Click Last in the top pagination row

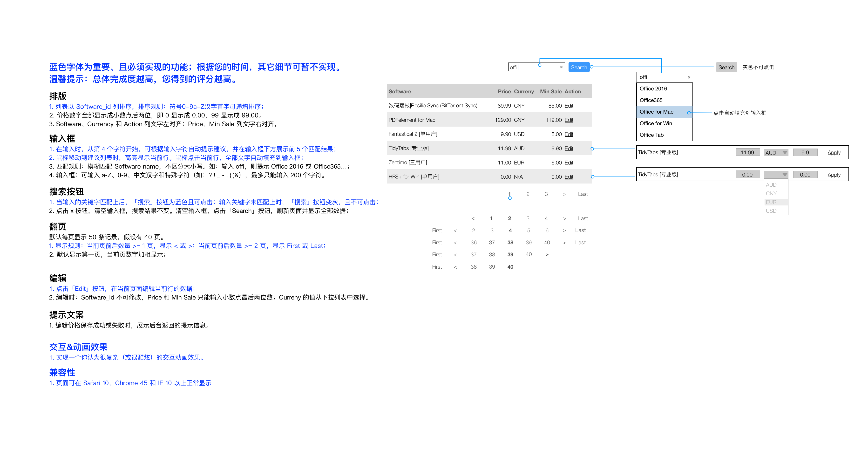click(x=583, y=194)
